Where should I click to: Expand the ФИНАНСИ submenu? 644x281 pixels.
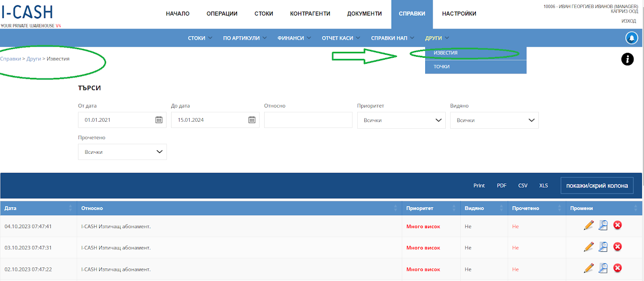coord(294,38)
